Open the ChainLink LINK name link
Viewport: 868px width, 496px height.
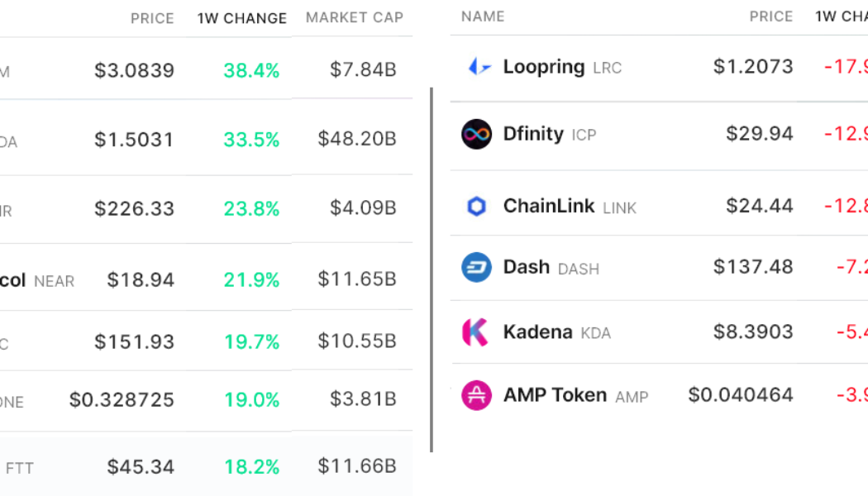[549, 207]
